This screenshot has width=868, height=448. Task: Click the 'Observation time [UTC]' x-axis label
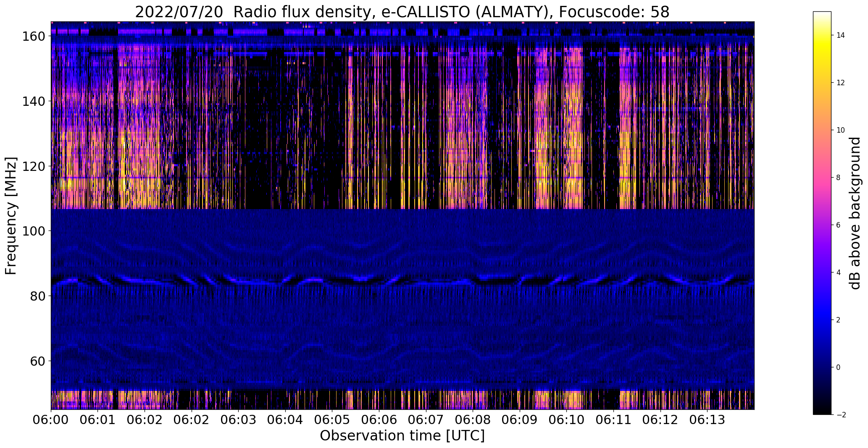pyautogui.click(x=402, y=436)
